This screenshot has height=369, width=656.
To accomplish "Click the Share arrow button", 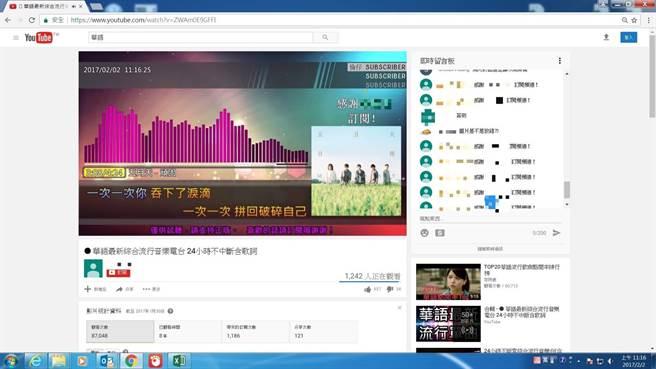I will pyautogui.click(x=125, y=289).
